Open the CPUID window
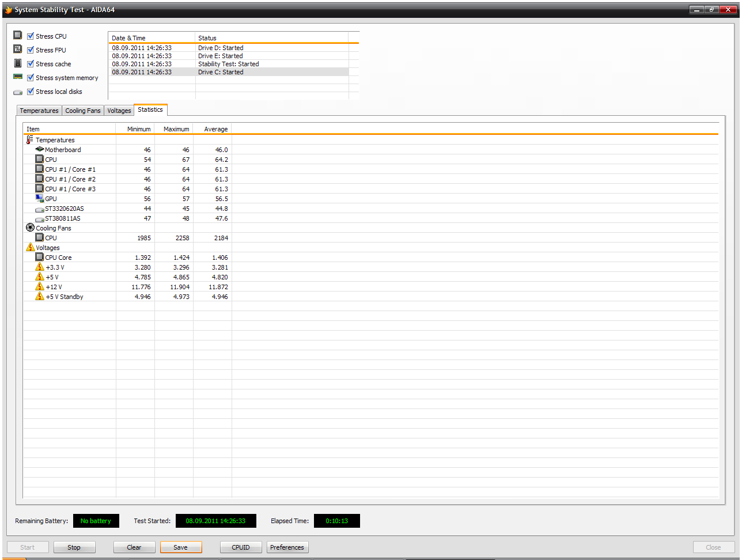The height and width of the screenshot is (560, 742). point(241,547)
